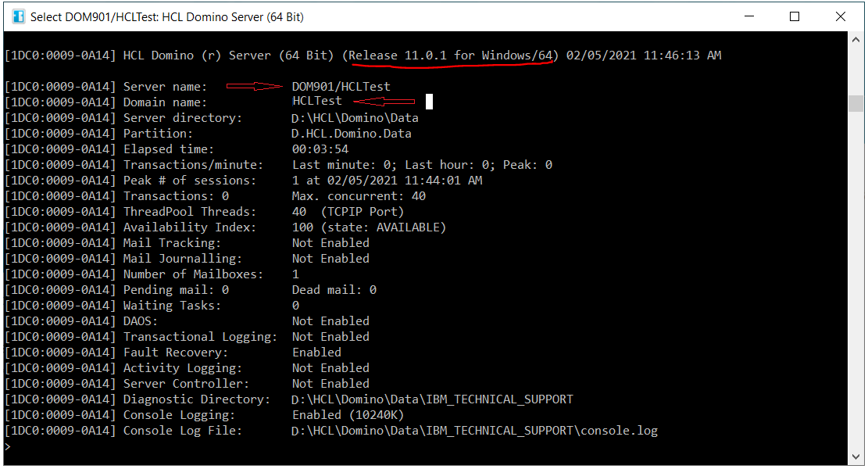This screenshot has width=868, height=469.
Task: Click the command prompt '>' line
Action: [x=8, y=447]
